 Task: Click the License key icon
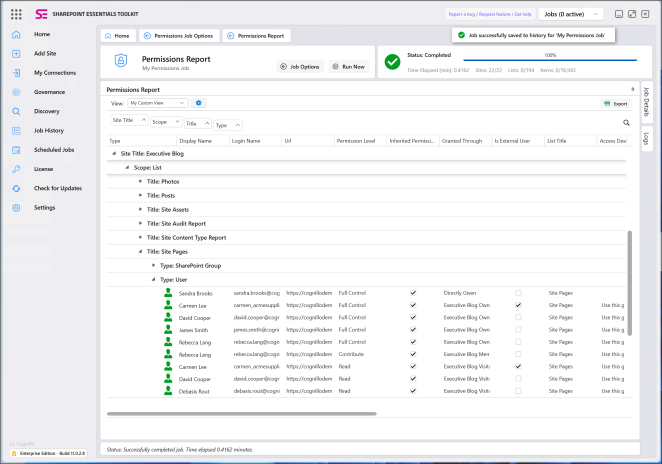pos(16,169)
